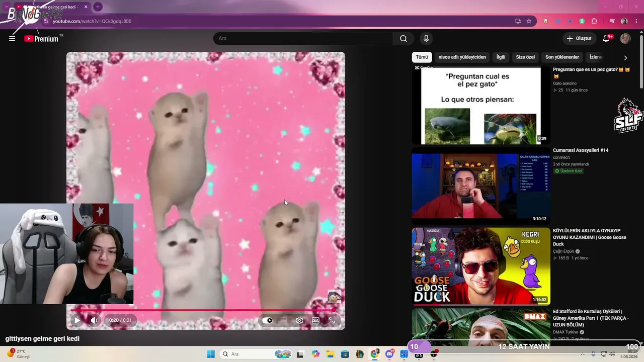The height and width of the screenshot is (362, 644).
Task: Click the Oluştur create button
Action: [x=579, y=39]
